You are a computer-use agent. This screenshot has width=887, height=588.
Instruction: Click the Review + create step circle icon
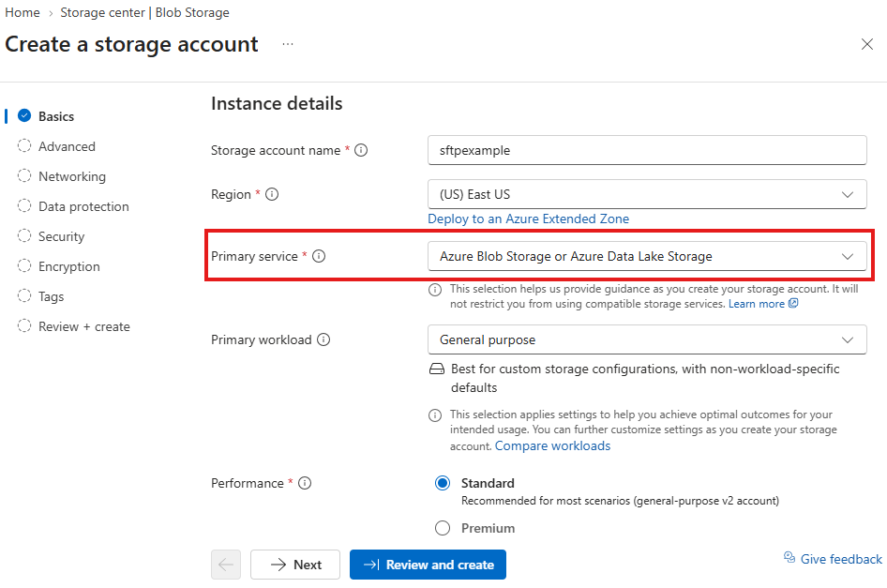(24, 325)
